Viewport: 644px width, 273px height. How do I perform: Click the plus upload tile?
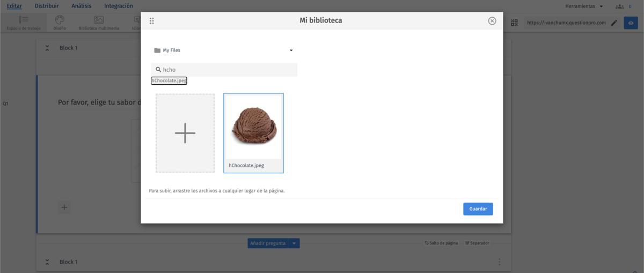click(x=185, y=133)
